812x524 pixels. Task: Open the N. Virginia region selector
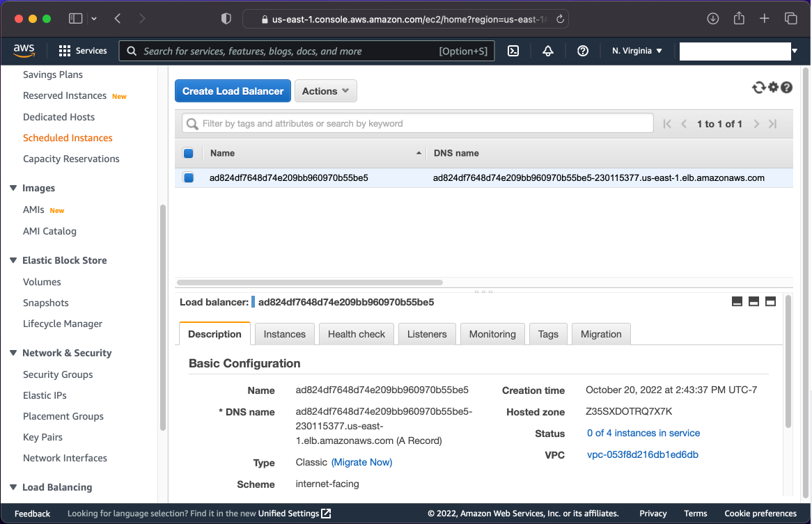pyautogui.click(x=637, y=51)
